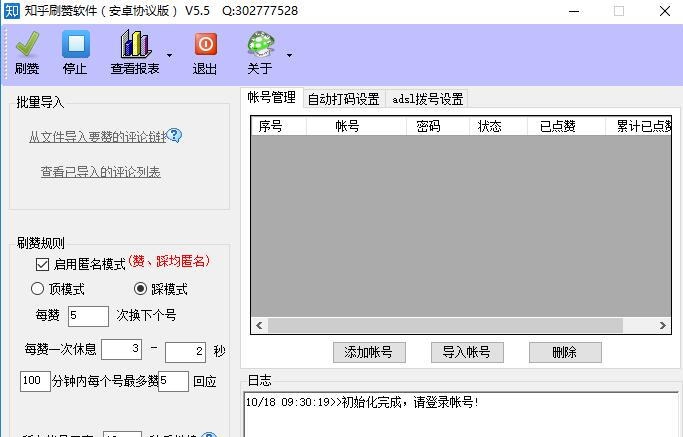The height and width of the screenshot is (437, 683).
Task: Click the 停止 blue square icon
Action: (x=76, y=44)
